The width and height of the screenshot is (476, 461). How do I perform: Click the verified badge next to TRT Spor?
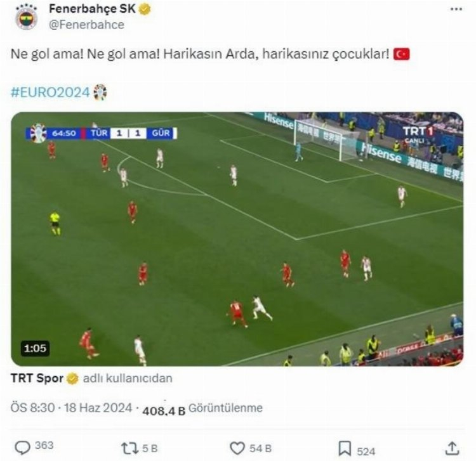72,379
